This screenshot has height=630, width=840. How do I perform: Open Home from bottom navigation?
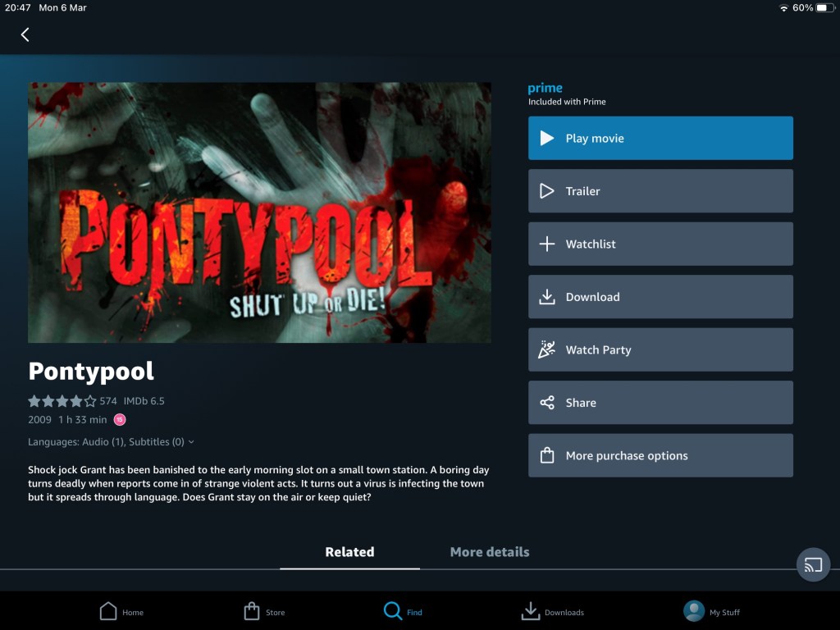point(121,612)
